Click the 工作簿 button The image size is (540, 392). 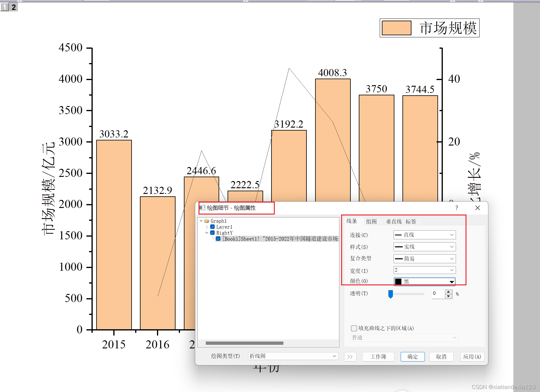click(x=378, y=357)
